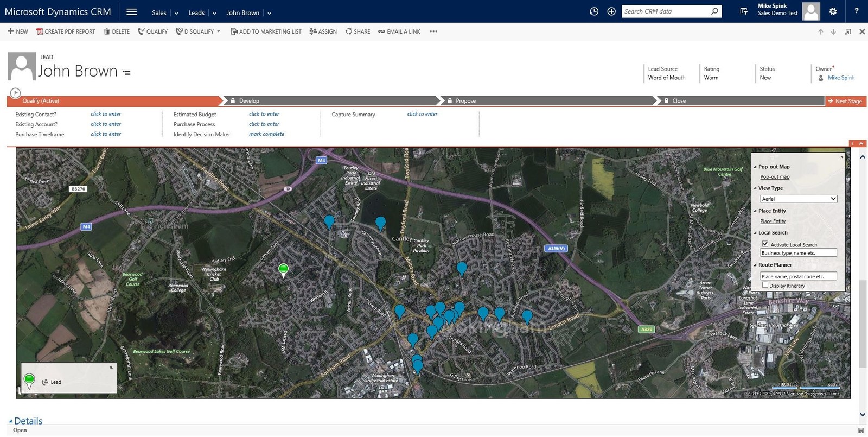Click the green lead map pin
This screenshot has width=868, height=437.
click(x=283, y=270)
